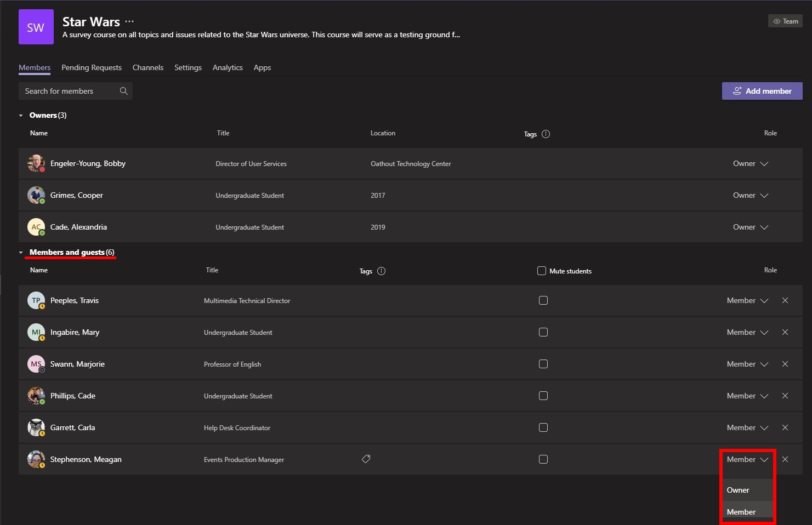The width and height of the screenshot is (812, 525).
Task: Click the name Cade, Alexandria
Action: pyautogui.click(x=78, y=227)
